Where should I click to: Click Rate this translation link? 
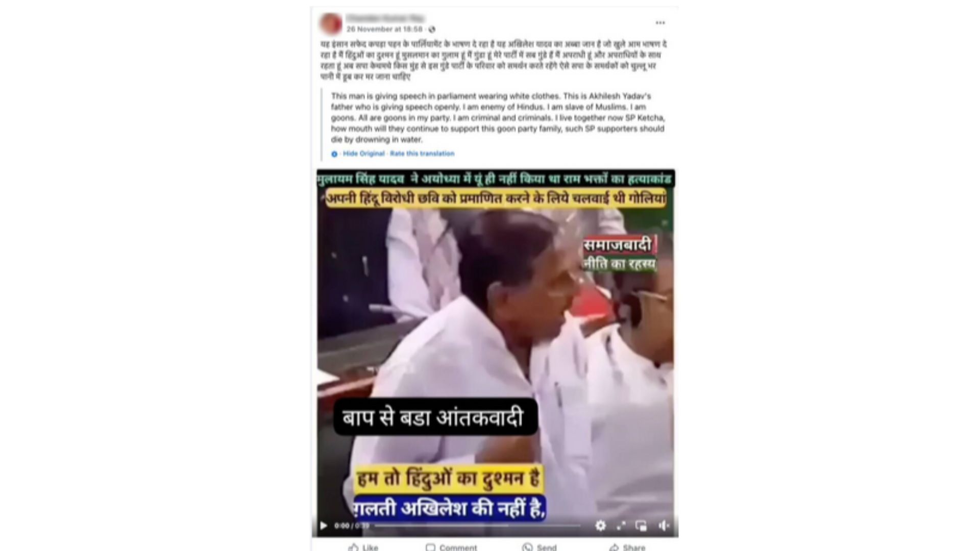coord(422,154)
